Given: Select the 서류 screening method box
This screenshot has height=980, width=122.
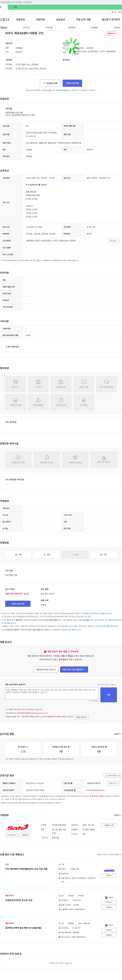Looking at the screenshot, I should 18,555.
